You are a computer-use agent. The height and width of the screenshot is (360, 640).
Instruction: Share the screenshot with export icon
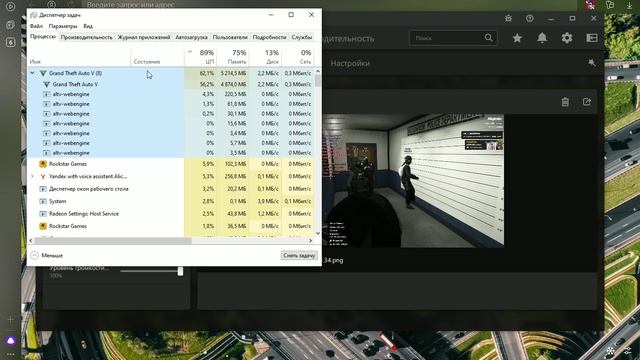(x=587, y=102)
